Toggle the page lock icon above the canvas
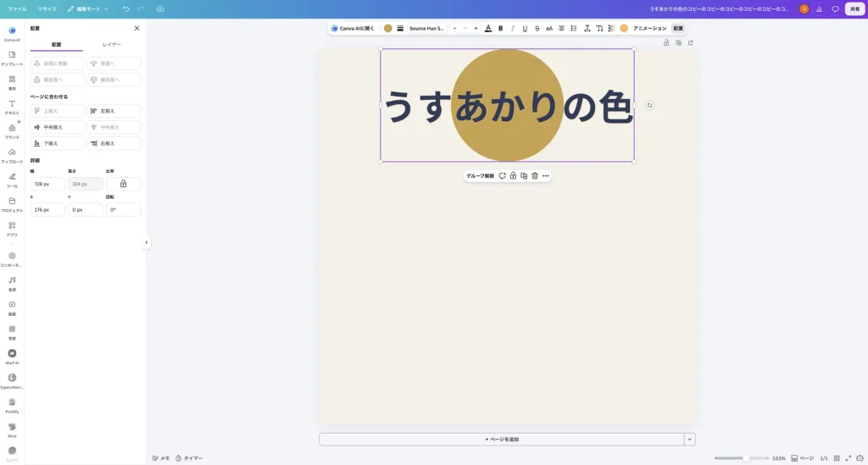Image resolution: width=868 pixels, height=465 pixels. [x=666, y=42]
